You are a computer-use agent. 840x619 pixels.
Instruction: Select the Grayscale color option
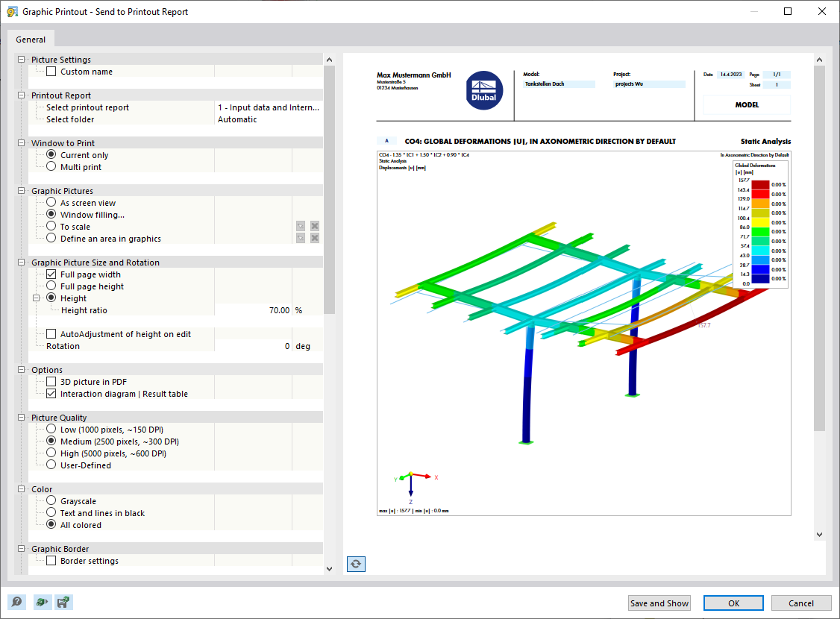[x=51, y=500]
